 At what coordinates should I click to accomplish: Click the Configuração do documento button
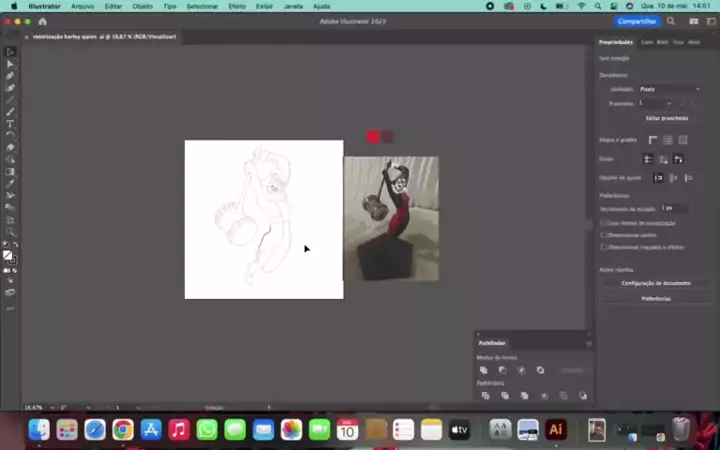click(x=656, y=283)
